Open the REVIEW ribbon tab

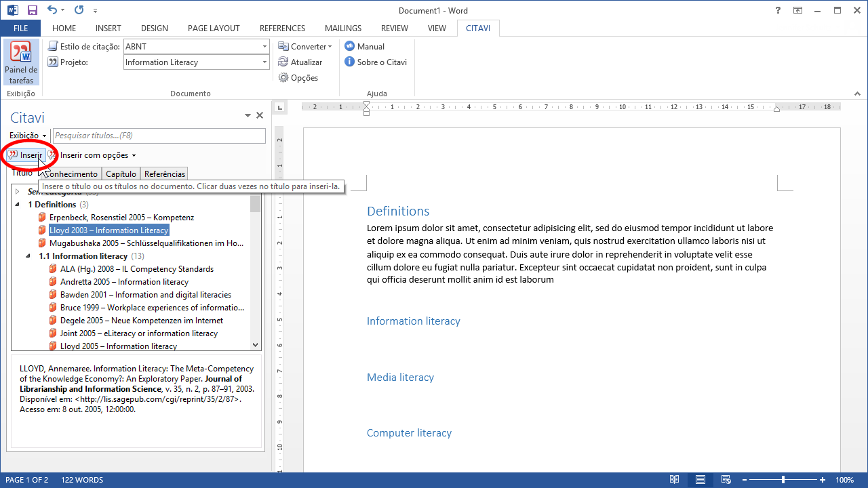395,28
